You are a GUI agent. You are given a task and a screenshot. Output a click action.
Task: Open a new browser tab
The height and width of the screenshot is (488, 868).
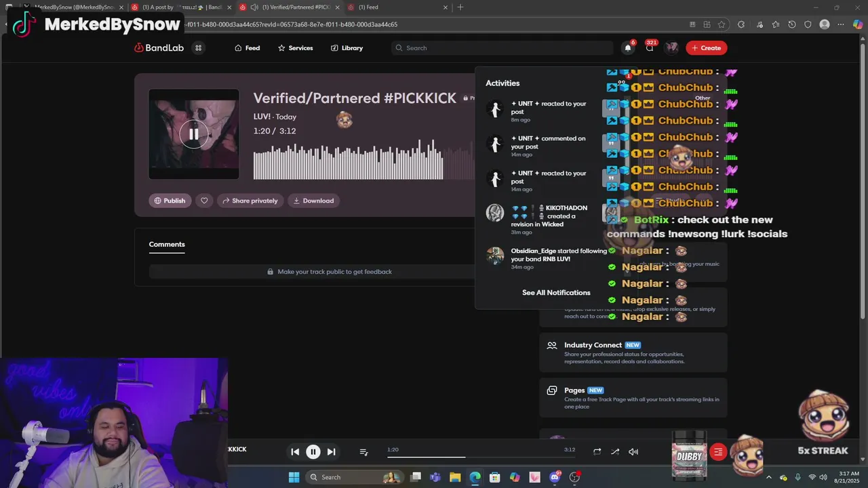[x=460, y=7]
